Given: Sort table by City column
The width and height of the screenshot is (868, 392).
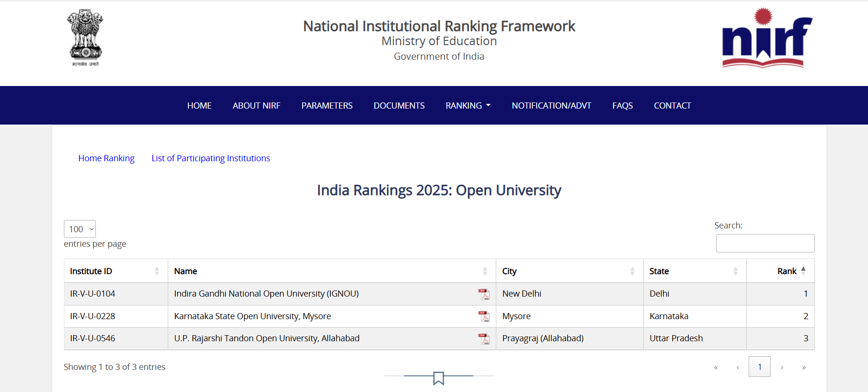Looking at the screenshot, I should tap(570, 271).
